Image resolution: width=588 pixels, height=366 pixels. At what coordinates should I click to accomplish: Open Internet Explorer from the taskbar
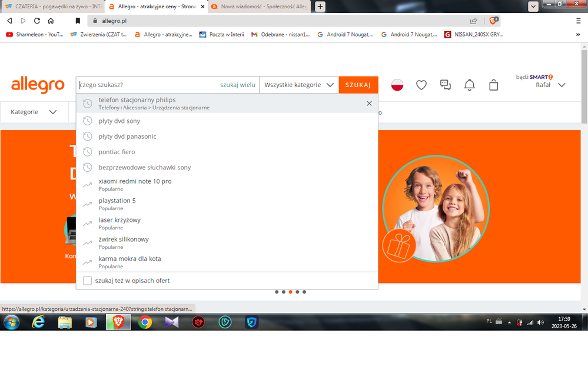coord(38,322)
